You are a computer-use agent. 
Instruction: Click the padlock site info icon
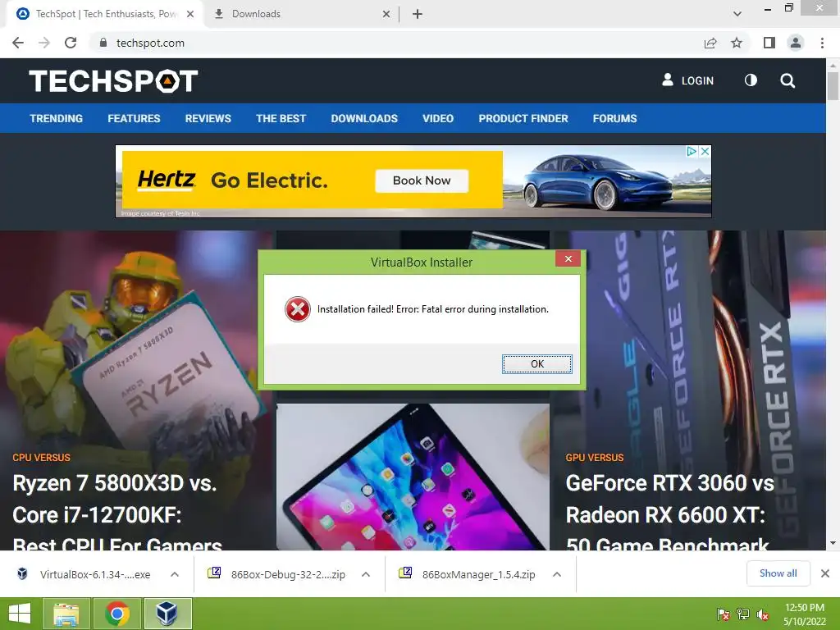(103, 43)
